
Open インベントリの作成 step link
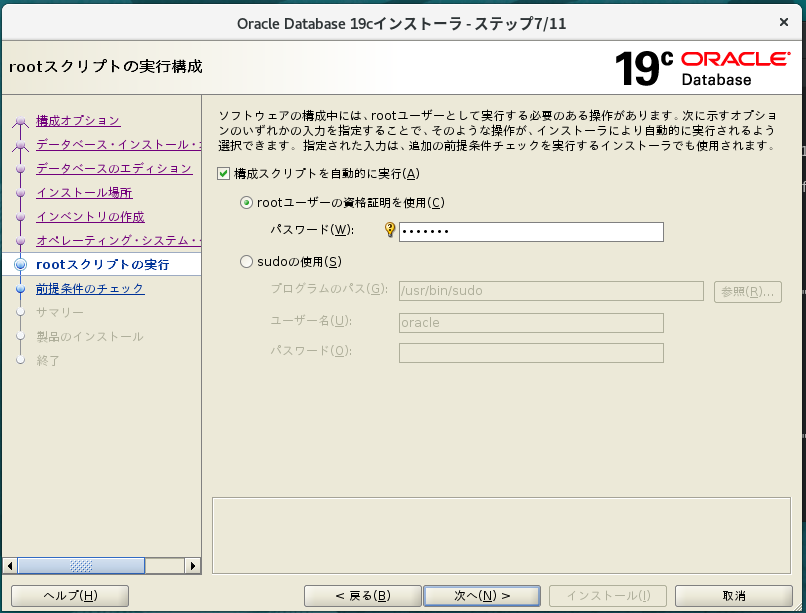pyautogui.click(x=90, y=217)
